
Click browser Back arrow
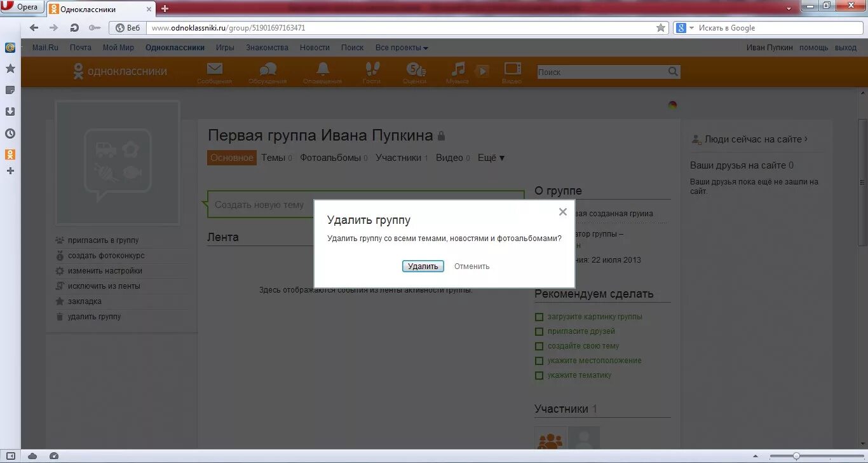[x=34, y=28]
